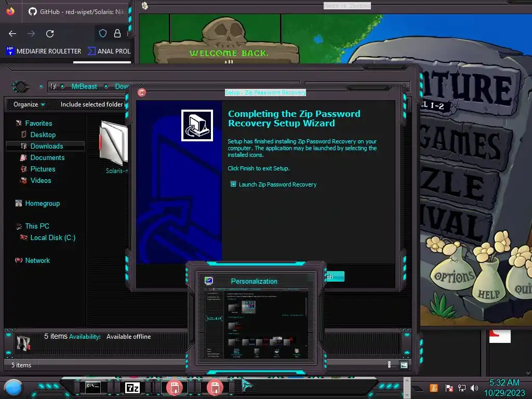The width and height of the screenshot is (532, 399).
Task: Click the site padlock icon in Firefox
Action: pyautogui.click(x=117, y=33)
